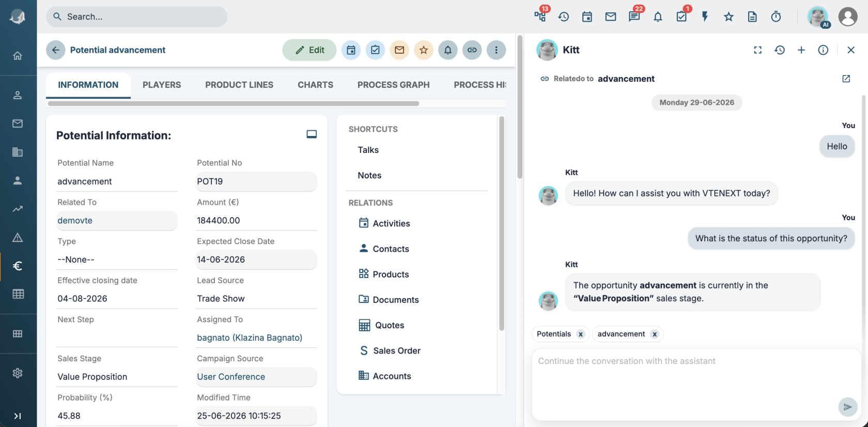Image resolution: width=868 pixels, height=427 pixels.
Task: Open related advancement record in new window
Action: click(846, 79)
